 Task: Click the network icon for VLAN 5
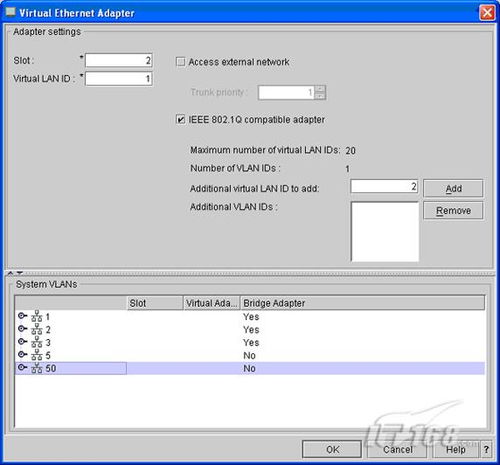coord(37,355)
